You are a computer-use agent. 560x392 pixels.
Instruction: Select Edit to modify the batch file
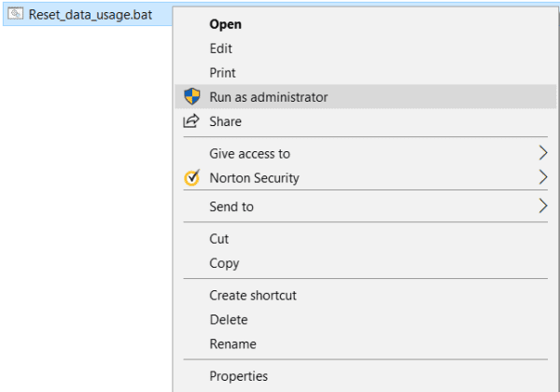(221, 49)
